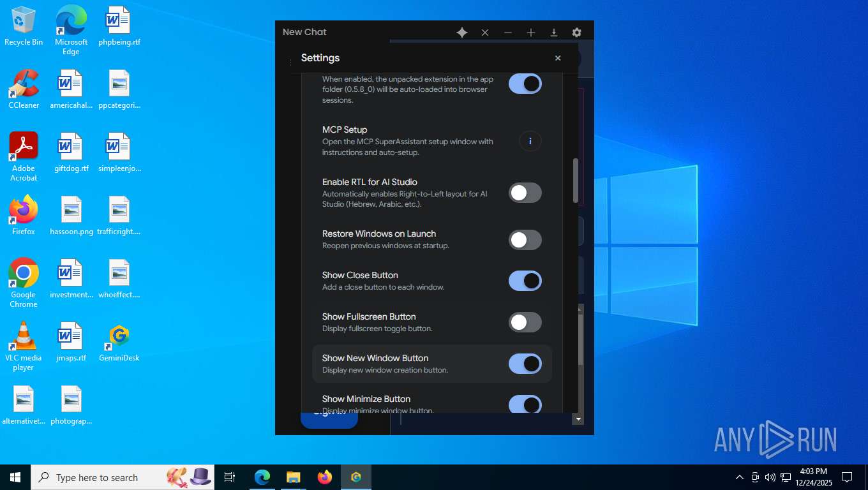Click the down arrow of the window scrollbar
The width and height of the screenshot is (868, 490).
click(579, 419)
